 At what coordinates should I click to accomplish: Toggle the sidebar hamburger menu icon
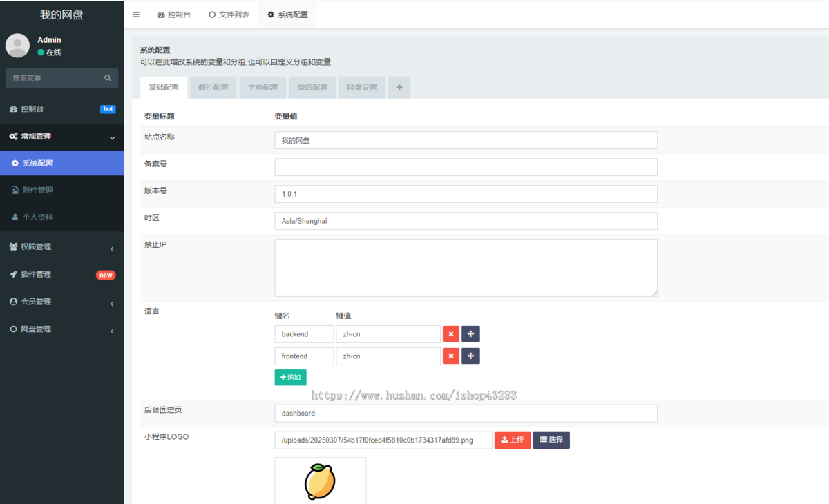(136, 14)
